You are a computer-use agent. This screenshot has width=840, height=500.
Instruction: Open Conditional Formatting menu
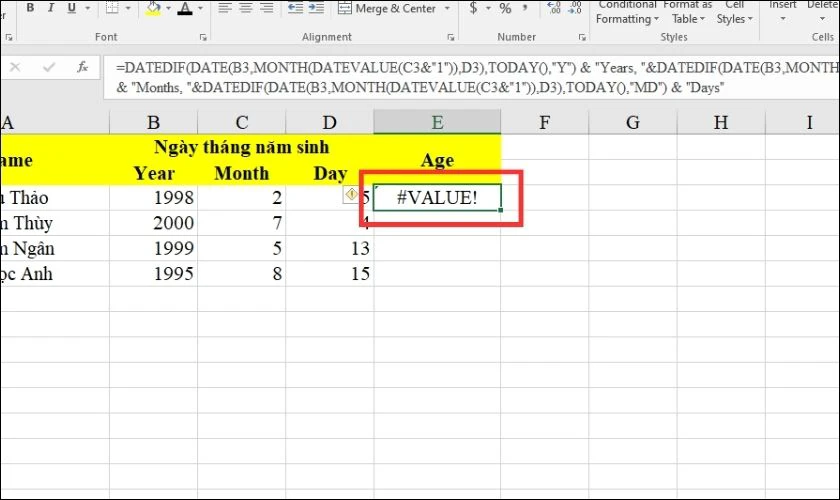pos(627,12)
